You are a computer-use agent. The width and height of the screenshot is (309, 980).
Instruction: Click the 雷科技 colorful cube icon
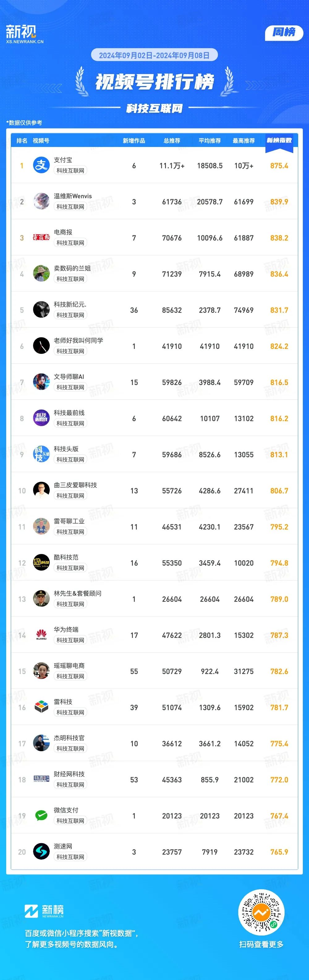point(41,707)
